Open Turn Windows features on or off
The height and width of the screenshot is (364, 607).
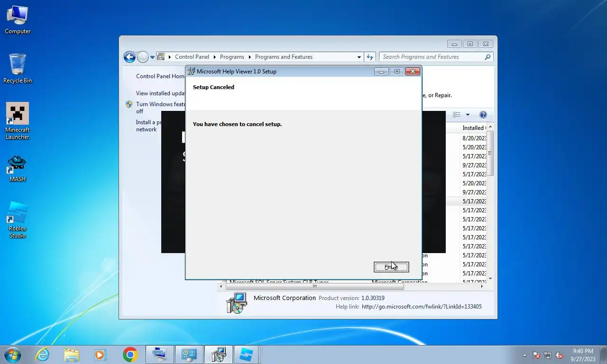point(160,108)
